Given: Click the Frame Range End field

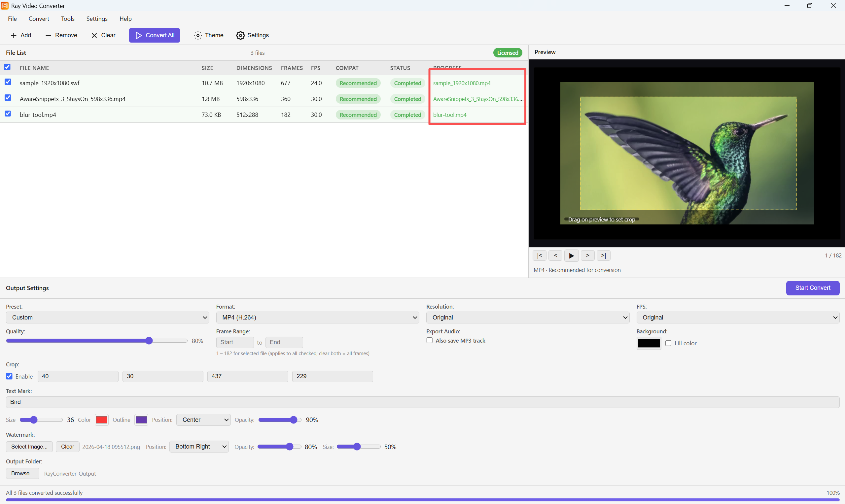Looking at the screenshot, I should click(284, 342).
